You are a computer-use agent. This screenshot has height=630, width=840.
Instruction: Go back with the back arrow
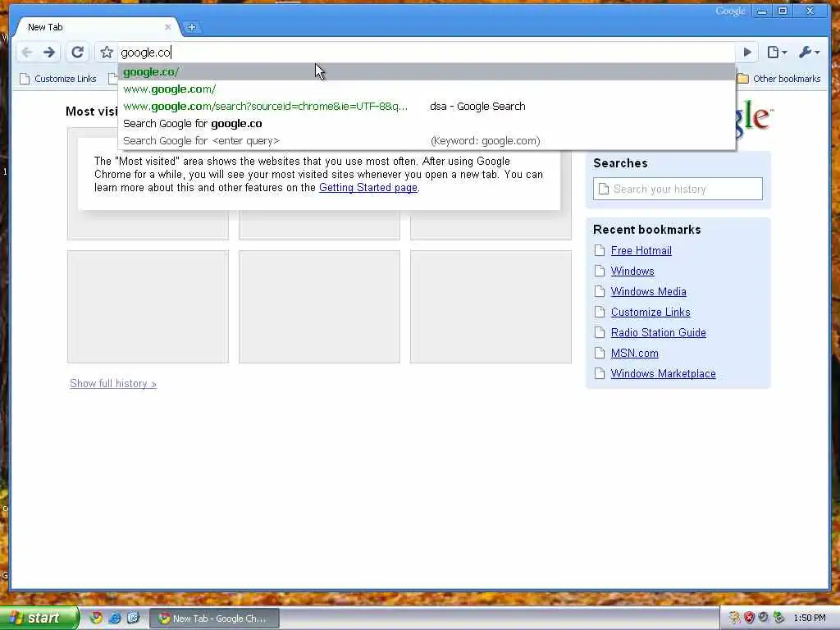coord(27,52)
